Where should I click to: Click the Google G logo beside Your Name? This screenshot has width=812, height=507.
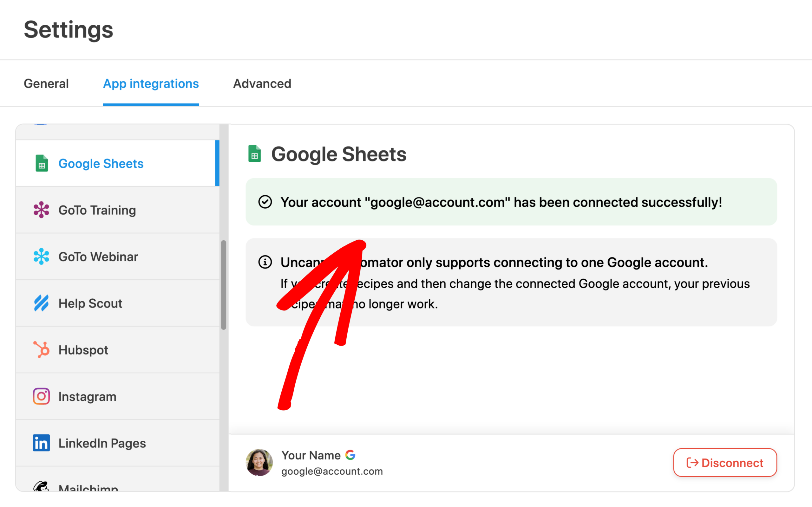350,455
